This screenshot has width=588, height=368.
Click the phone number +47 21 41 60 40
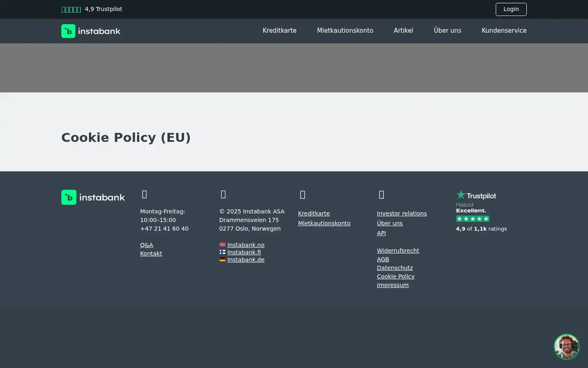pyautogui.click(x=164, y=229)
